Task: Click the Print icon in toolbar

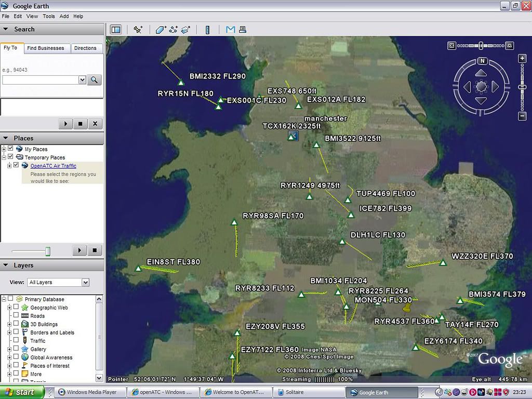Action: pos(243,30)
